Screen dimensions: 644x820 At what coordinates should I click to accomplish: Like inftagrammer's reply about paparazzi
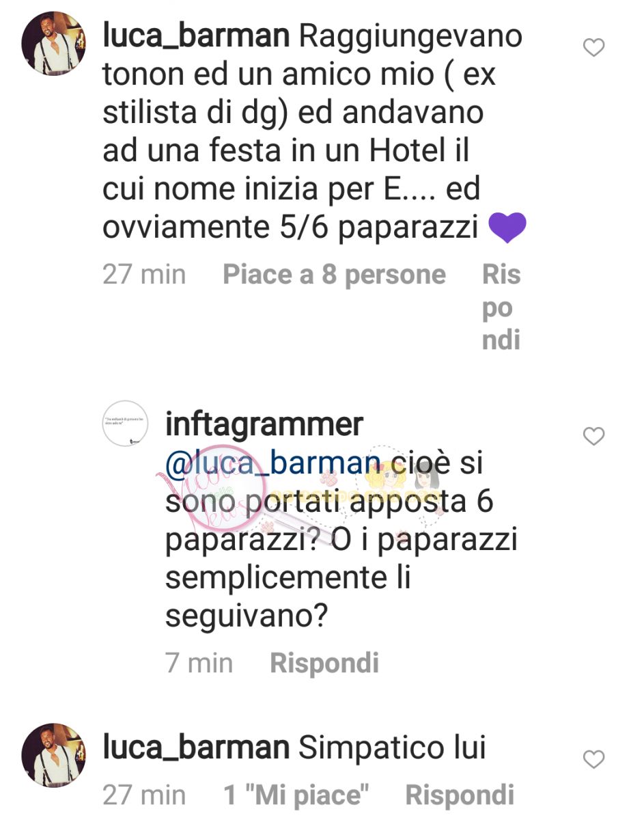[594, 436]
